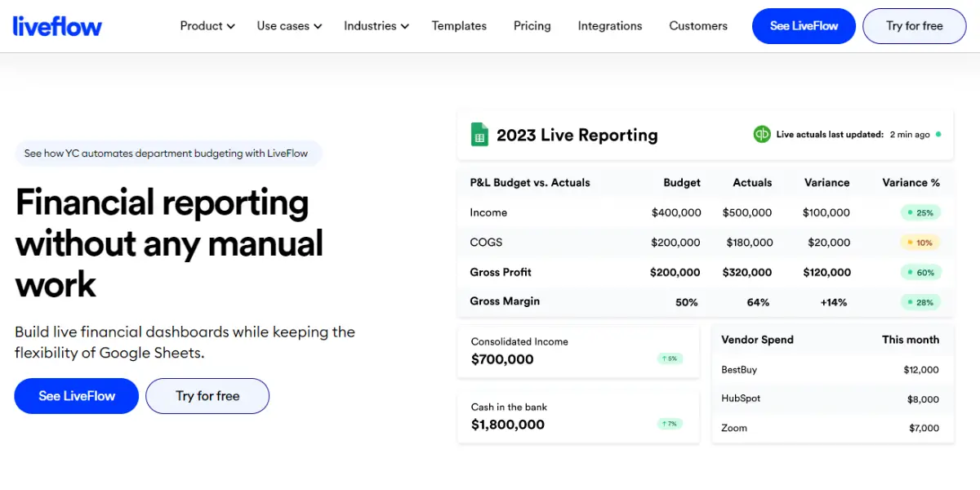Click the $12,000 BestBuy amount
Viewport: 980px width, 490px height.
tap(921, 370)
